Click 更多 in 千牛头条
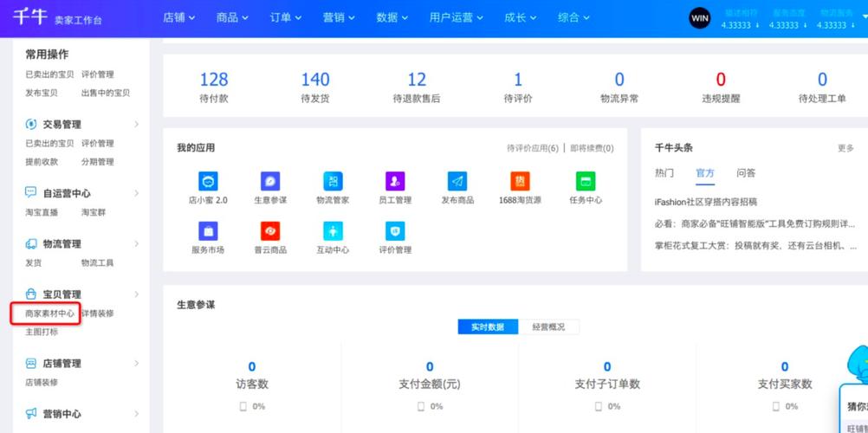 tap(845, 148)
